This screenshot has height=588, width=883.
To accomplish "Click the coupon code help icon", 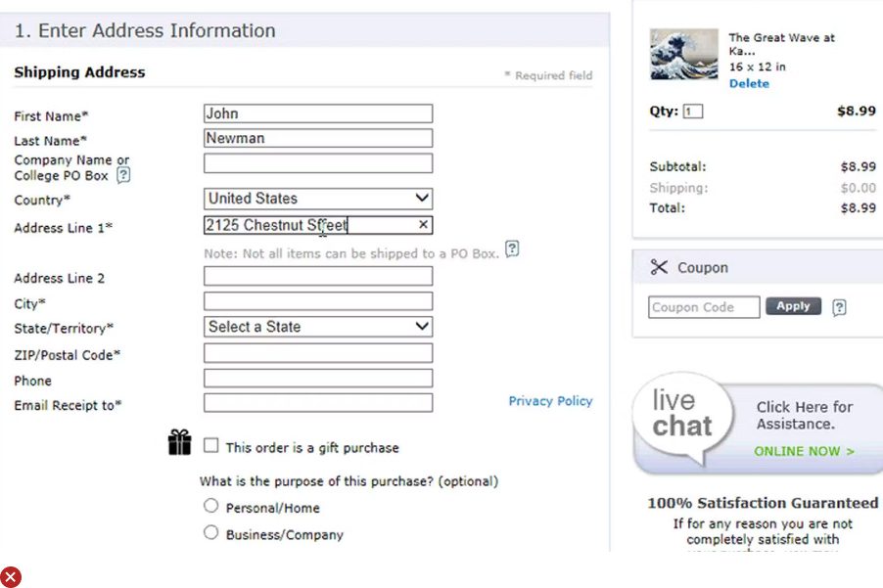I will [x=839, y=307].
